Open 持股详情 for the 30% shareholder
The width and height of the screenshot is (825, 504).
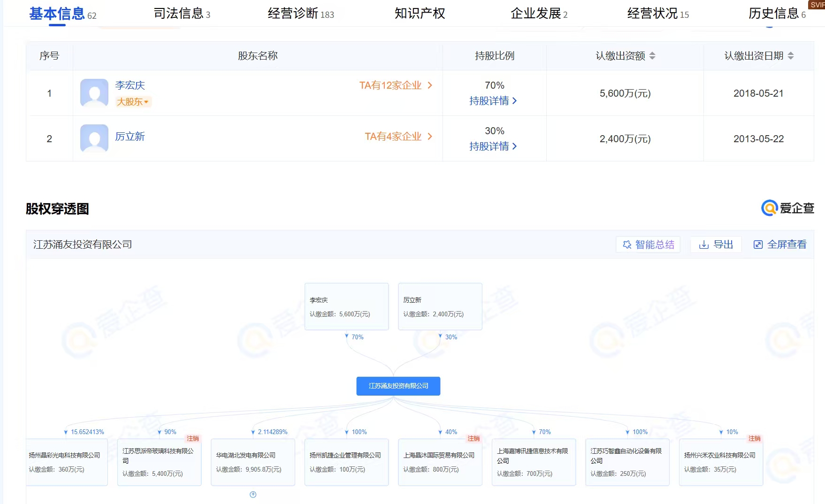[493, 146]
